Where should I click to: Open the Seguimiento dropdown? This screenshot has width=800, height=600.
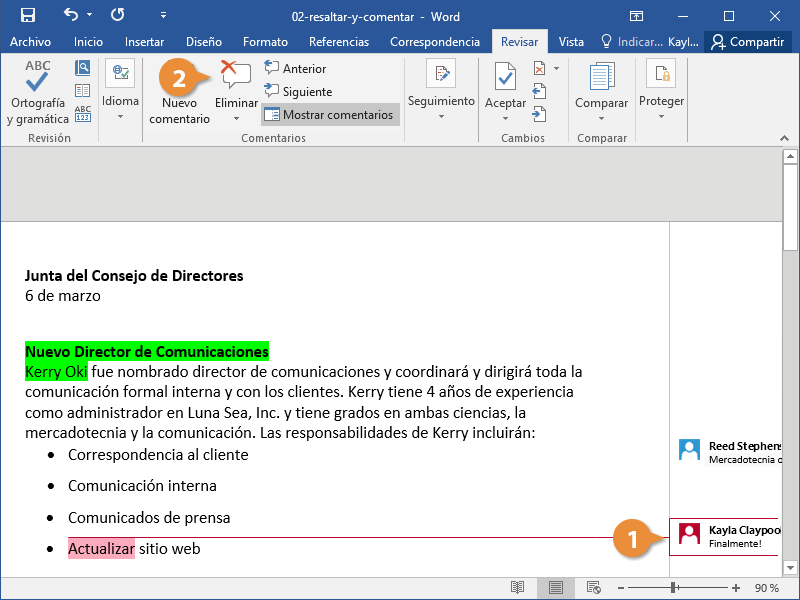click(x=441, y=116)
